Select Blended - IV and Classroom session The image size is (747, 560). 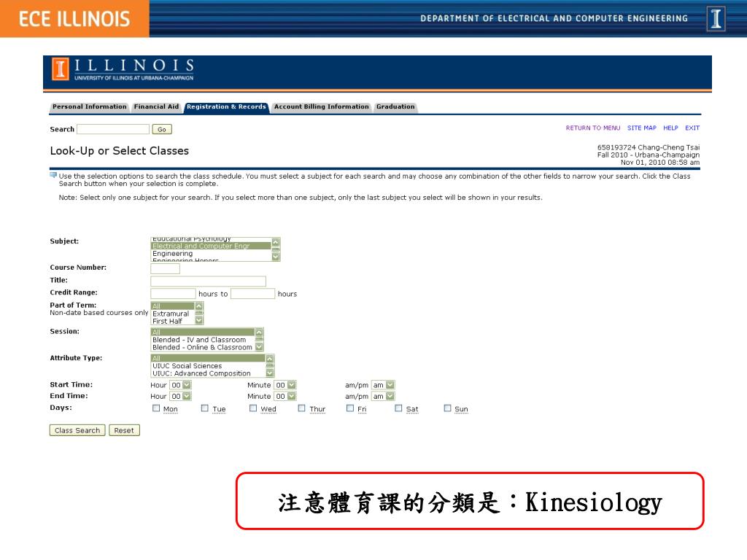pos(203,340)
